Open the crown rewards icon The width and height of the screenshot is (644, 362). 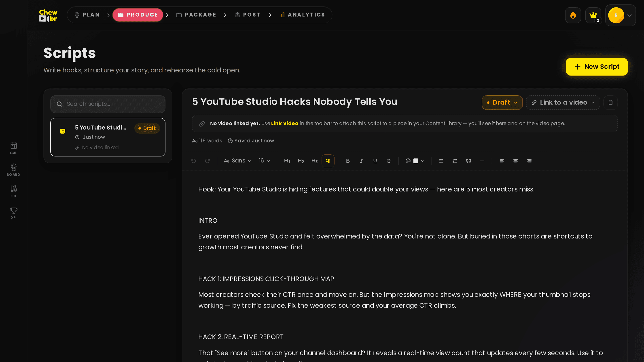(x=593, y=15)
